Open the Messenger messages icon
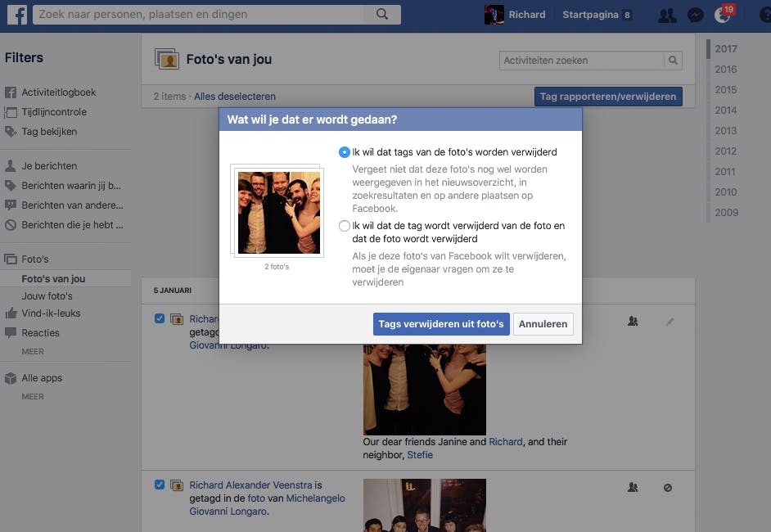This screenshot has height=532, width=771. click(695, 16)
